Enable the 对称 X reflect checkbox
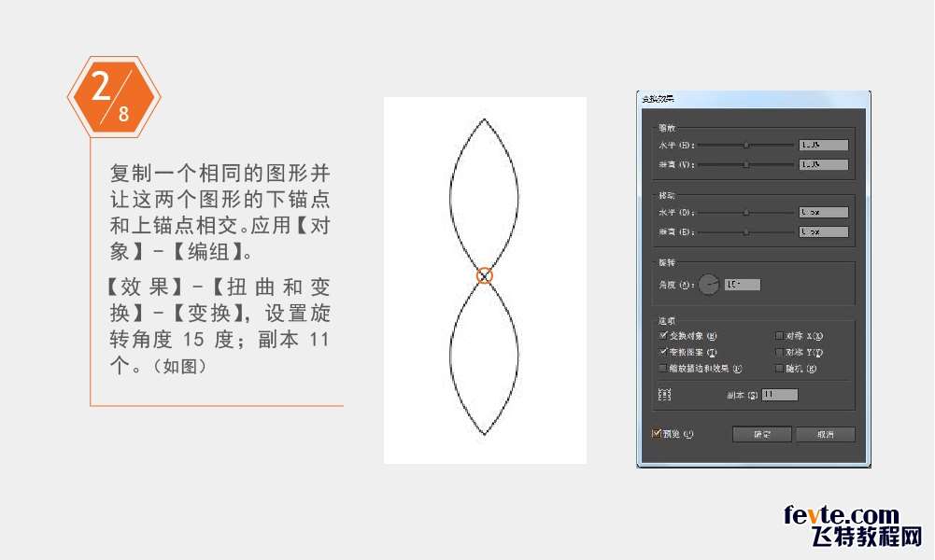The height and width of the screenshot is (560, 935). coord(779,335)
